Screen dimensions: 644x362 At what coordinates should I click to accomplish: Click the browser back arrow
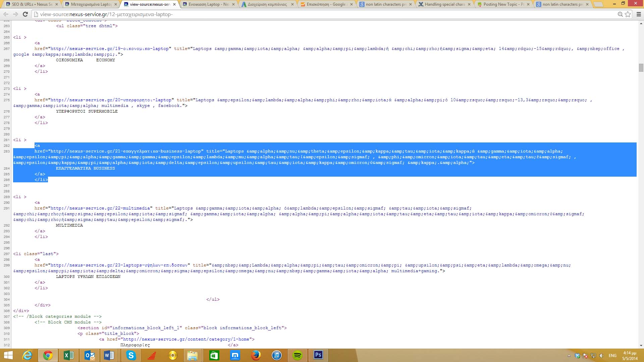tap(6, 14)
